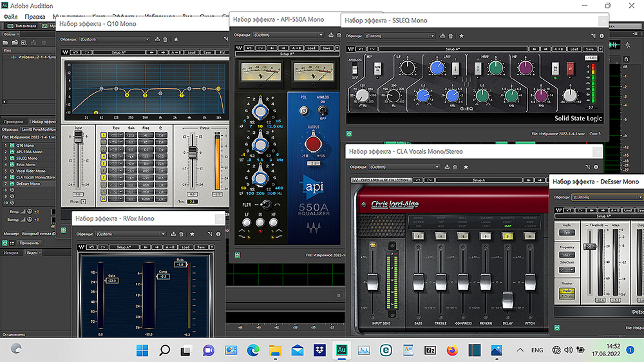Image resolution: width=644 pixels, height=362 pixels.
Task: Launch Firefox from the taskbar
Action: pos(451,350)
